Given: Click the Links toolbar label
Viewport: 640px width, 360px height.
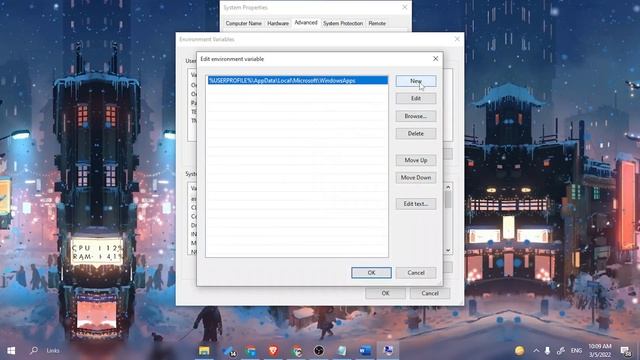Looking at the screenshot, I should [x=53, y=351].
